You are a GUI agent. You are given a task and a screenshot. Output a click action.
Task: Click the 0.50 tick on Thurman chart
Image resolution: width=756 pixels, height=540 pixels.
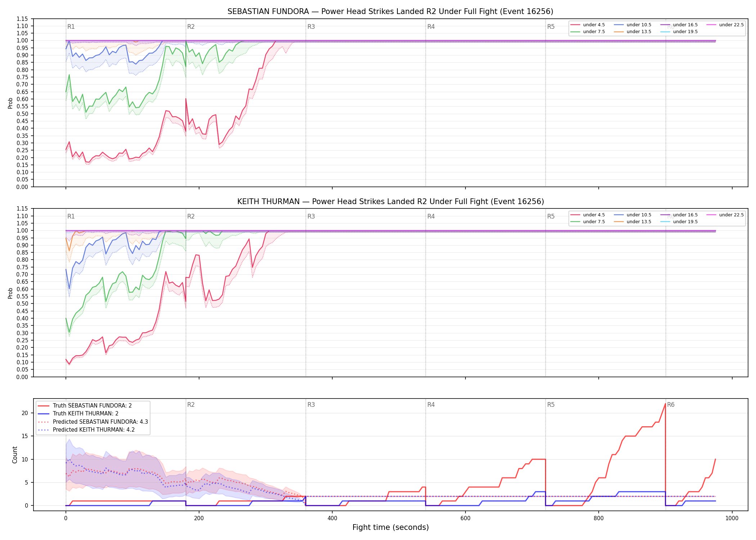22,304
